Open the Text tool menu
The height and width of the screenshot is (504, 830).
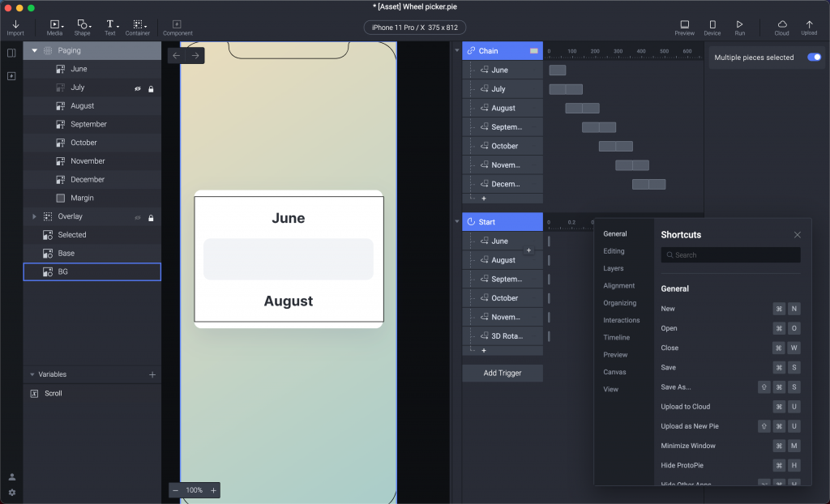coord(110,28)
